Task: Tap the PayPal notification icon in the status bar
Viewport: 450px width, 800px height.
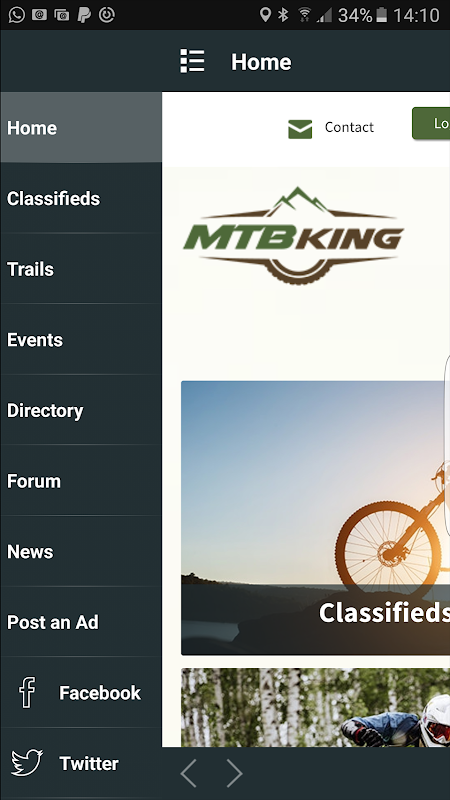Action: tap(84, 15)
